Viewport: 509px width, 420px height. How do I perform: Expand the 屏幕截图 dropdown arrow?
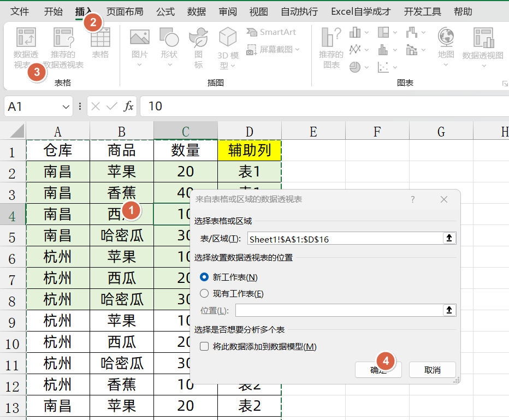tap(297, 50)
